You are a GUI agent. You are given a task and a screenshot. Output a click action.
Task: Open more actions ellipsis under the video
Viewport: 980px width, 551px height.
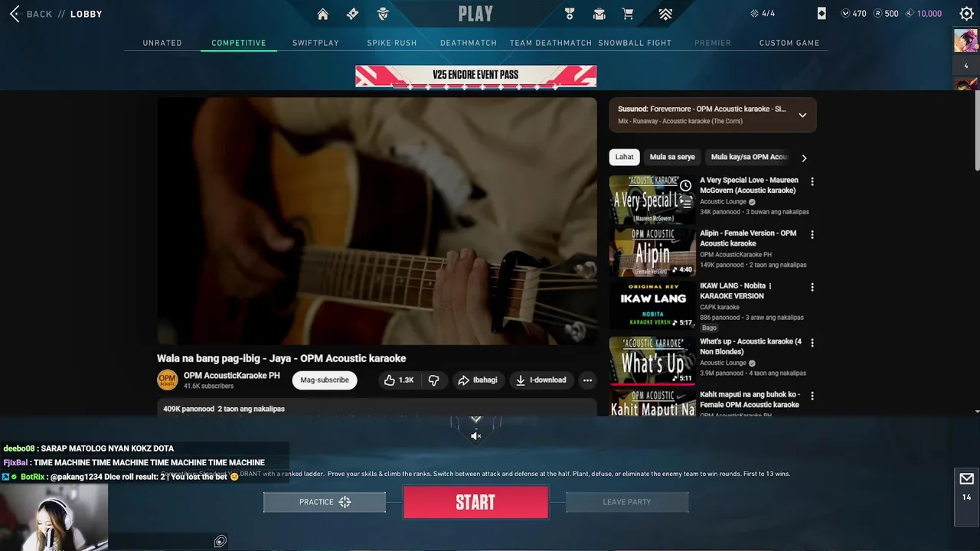pos(587,380)
